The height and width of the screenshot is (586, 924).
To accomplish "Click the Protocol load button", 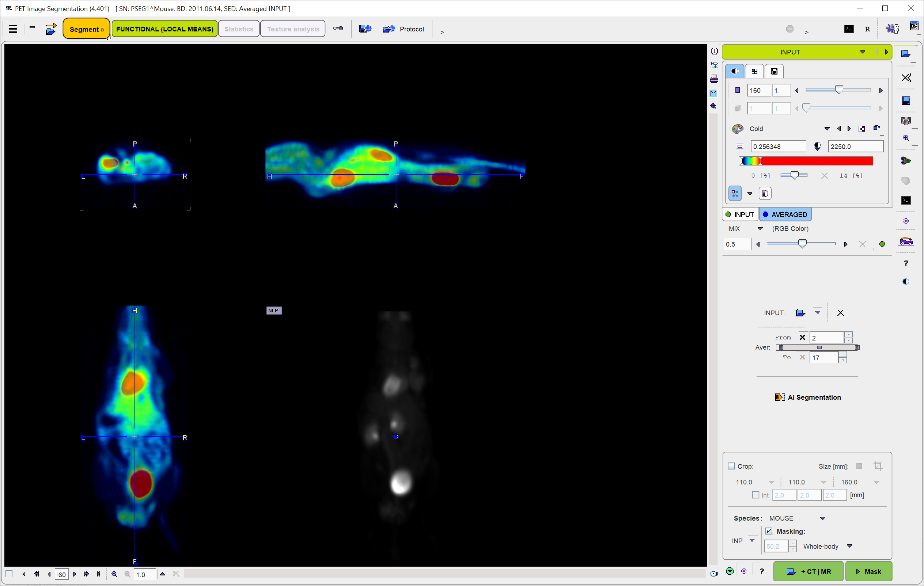I will coord(403,29).
